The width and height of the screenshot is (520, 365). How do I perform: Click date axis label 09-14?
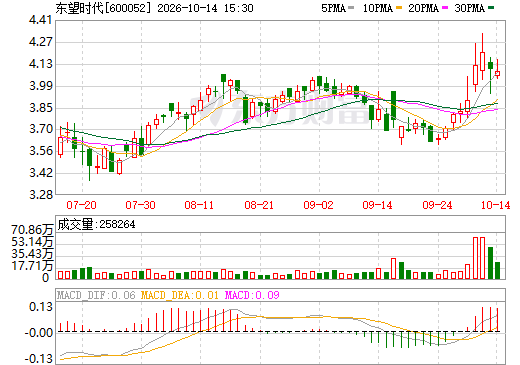pyautogui.click(x=378, y=205)
